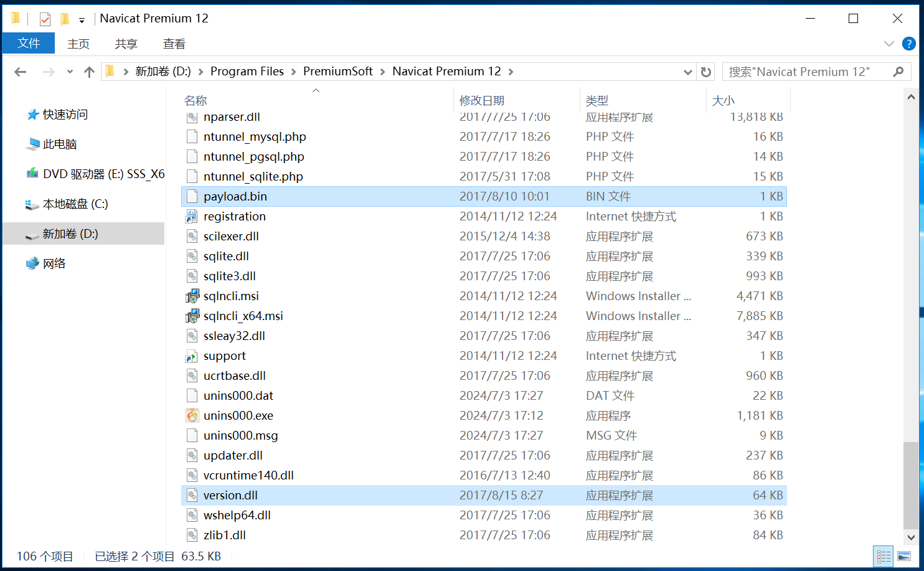Viewport: 924px width, 571px height.
Task: Click the Forward navigation arrow
Action: (49, 72)
